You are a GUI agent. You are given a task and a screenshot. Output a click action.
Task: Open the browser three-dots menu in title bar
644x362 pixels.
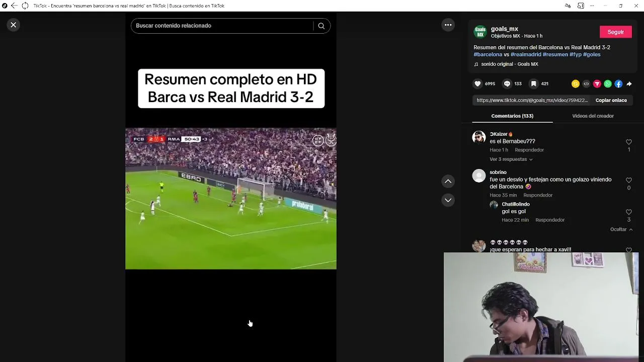[592, 6]
